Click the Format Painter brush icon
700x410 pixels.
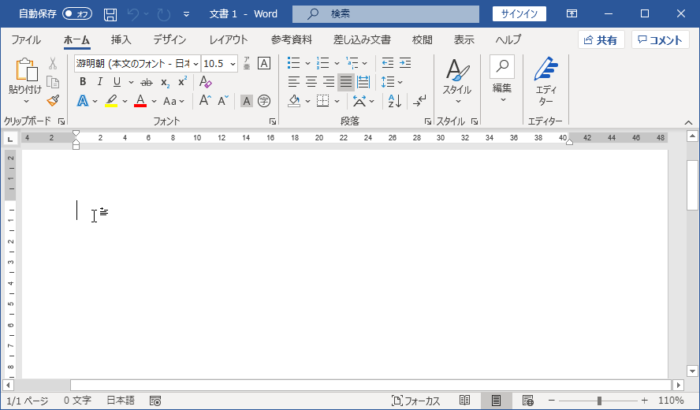click(52, 100)
